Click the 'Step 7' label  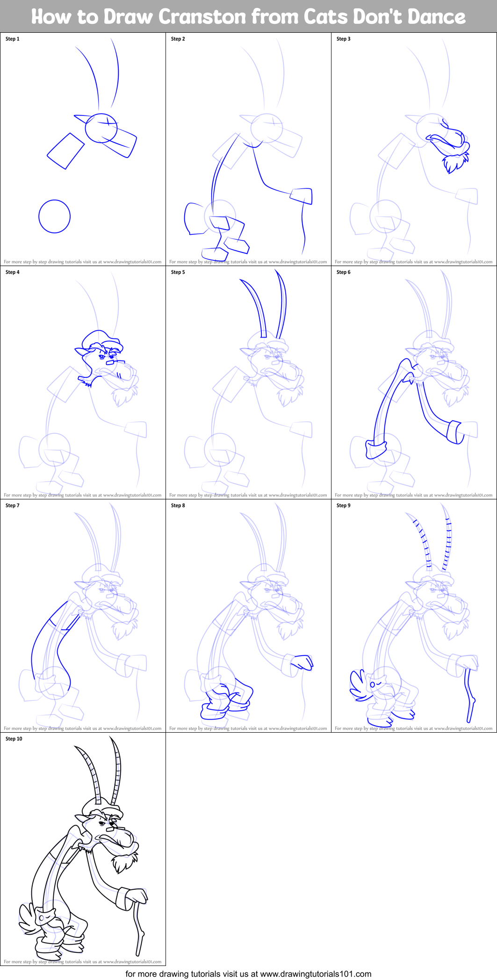[x=13, y=505]
